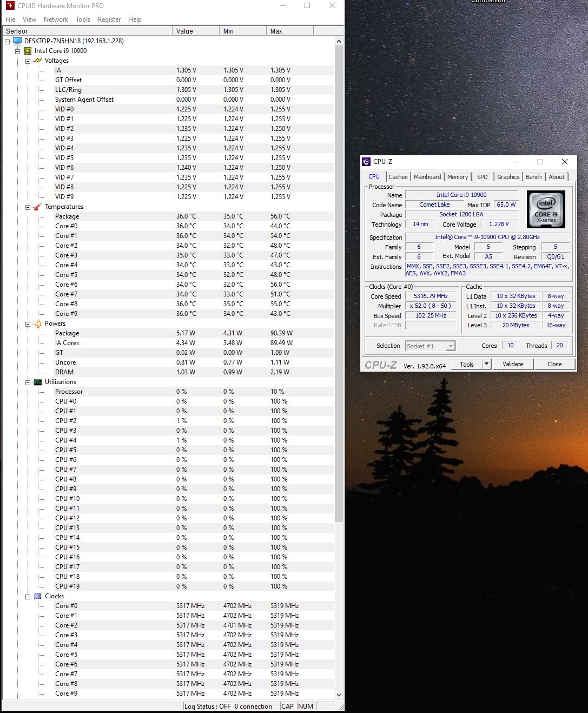Switch to the SPD tab
The width and height of the screenshot is (588, 713).
coord(482,177)
